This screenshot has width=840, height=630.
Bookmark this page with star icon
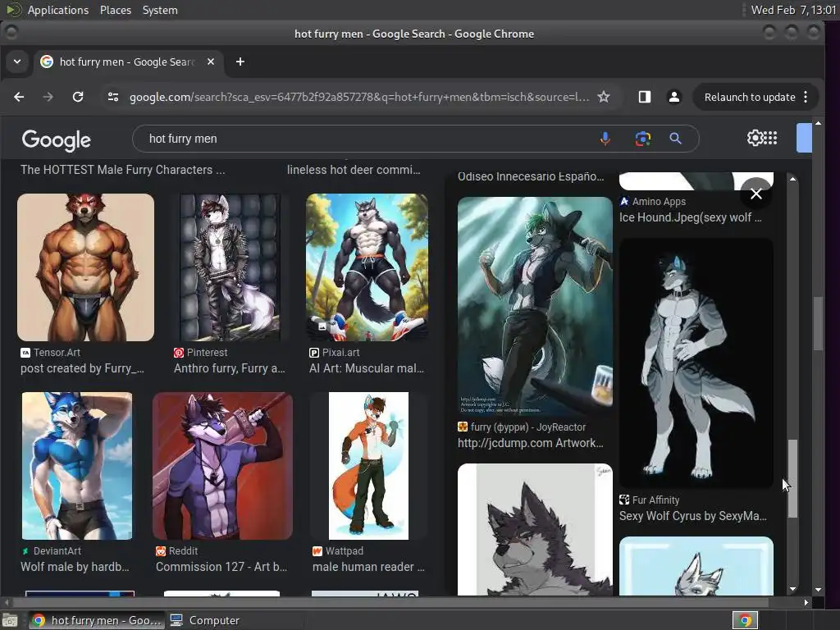pos(604,97)
